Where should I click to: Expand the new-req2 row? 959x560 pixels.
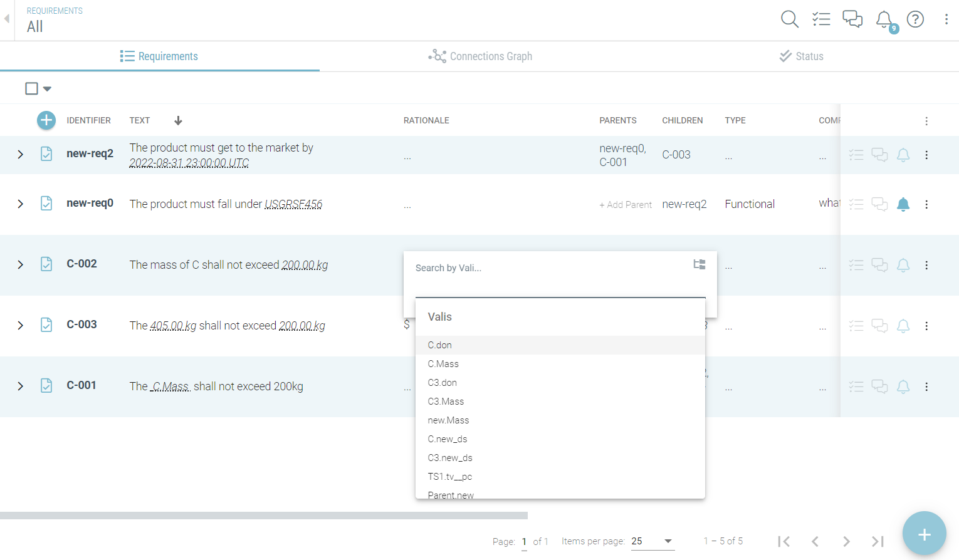point(20,154)
